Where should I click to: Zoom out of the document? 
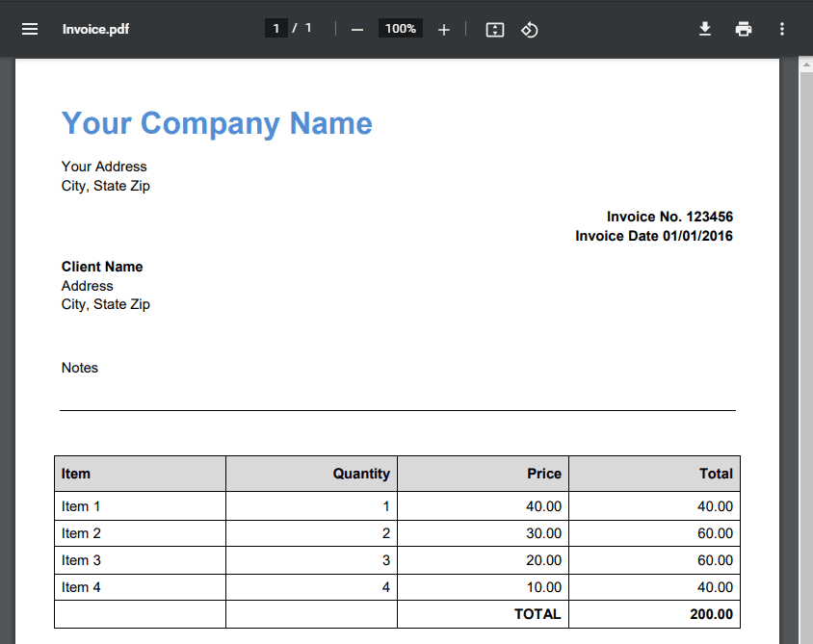point(356,29)
